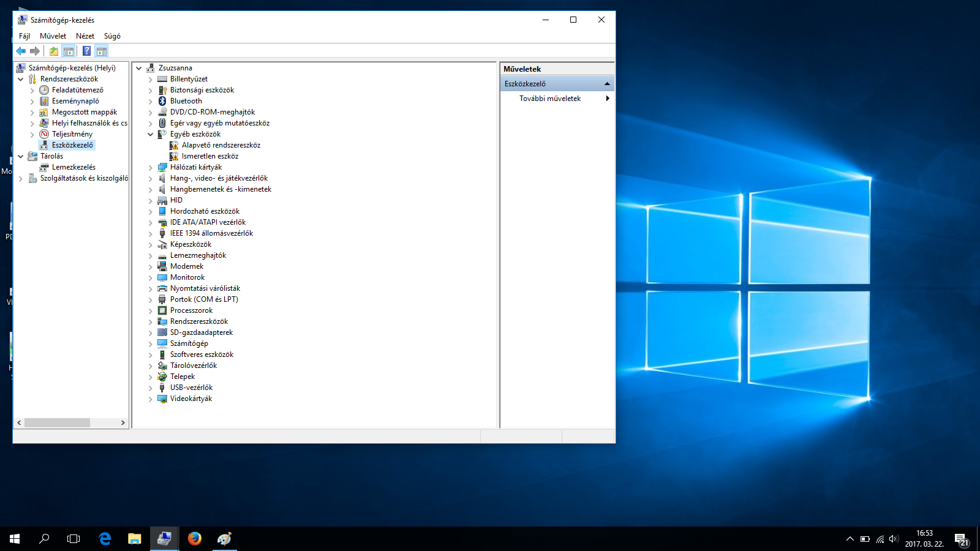Open Firefox from the taskbar

pyautogui.click(x=195, y=539)
